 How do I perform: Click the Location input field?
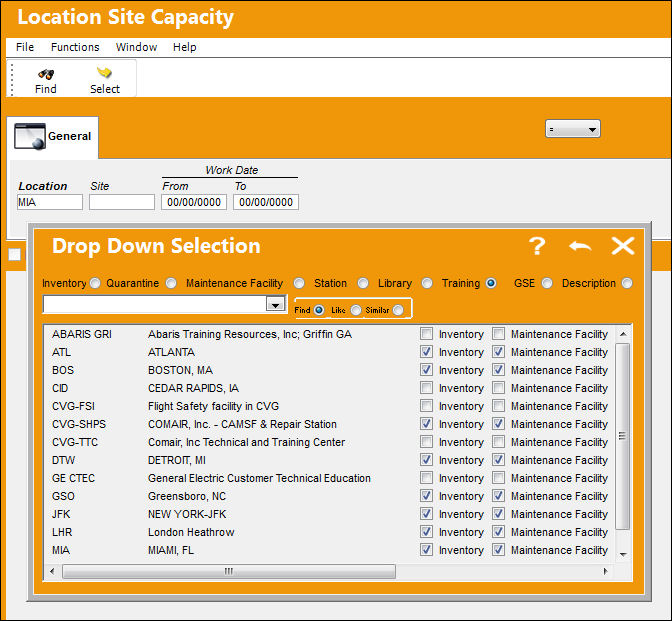point(50,202)
